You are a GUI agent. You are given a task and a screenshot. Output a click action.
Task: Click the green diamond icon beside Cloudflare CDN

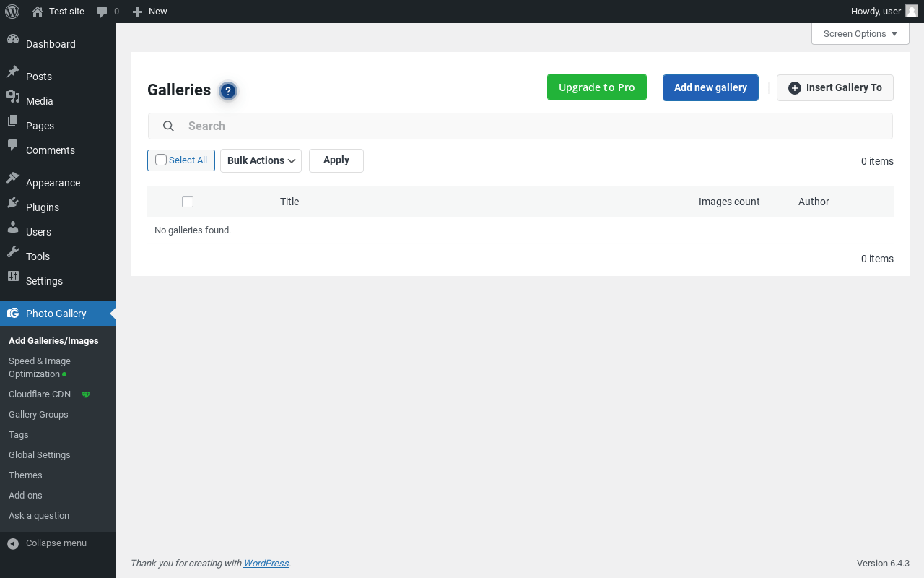click(86, 394)
